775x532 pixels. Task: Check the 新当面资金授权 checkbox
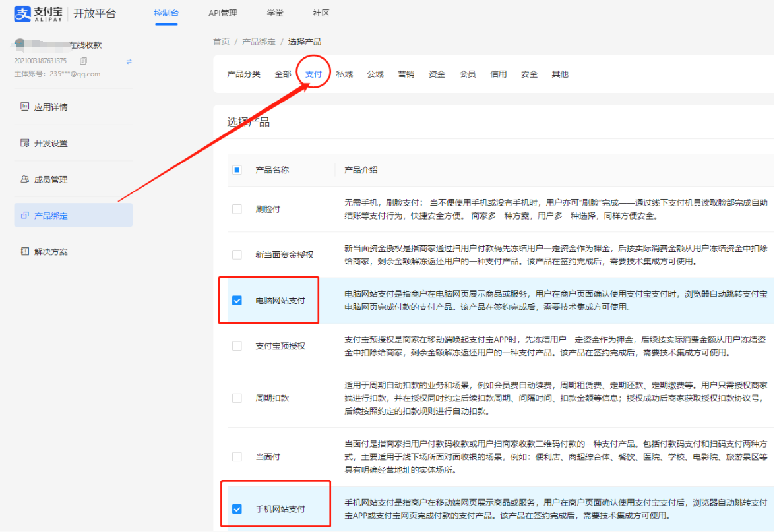[237, 254]
